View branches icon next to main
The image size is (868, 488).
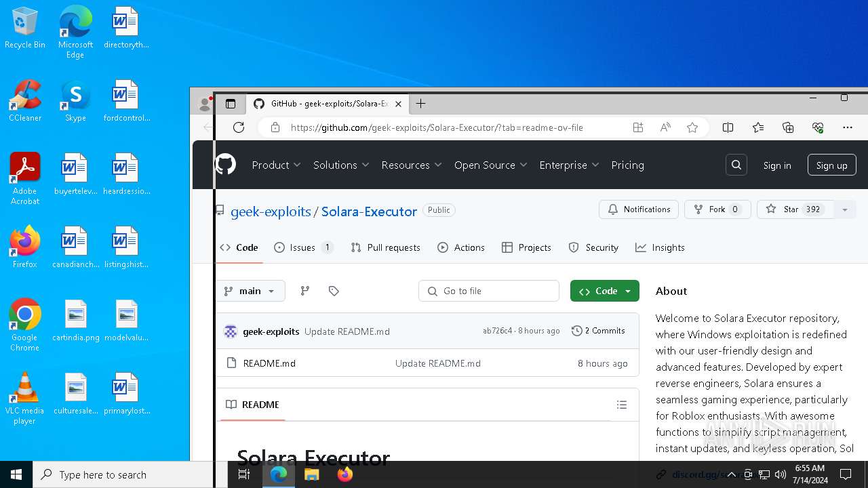click(x=305, y=291)
